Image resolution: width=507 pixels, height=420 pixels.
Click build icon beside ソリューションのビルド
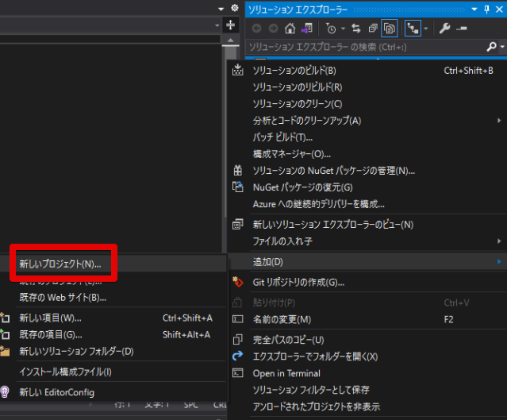click(238, 70)
